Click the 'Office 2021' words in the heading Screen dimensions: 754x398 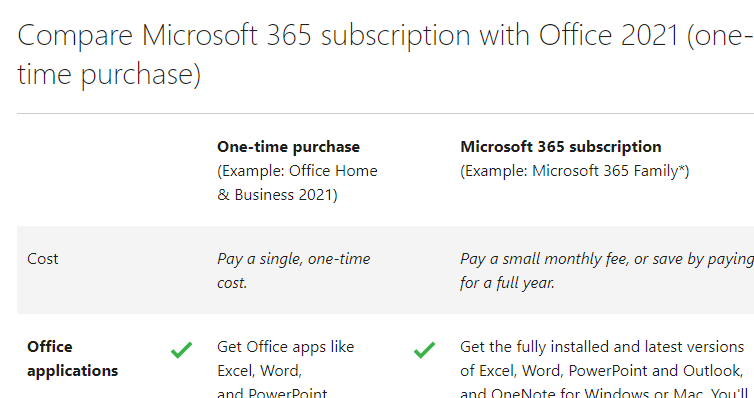(608, 36)
